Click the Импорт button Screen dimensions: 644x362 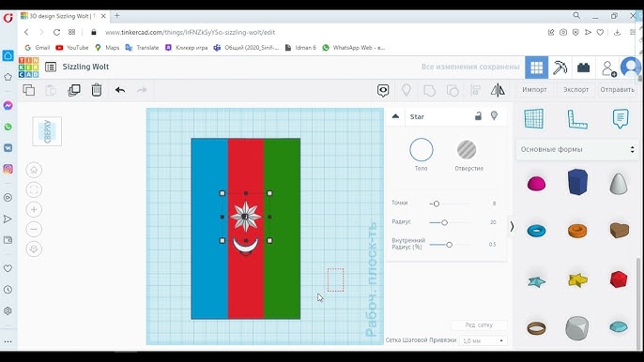[534, 89]
